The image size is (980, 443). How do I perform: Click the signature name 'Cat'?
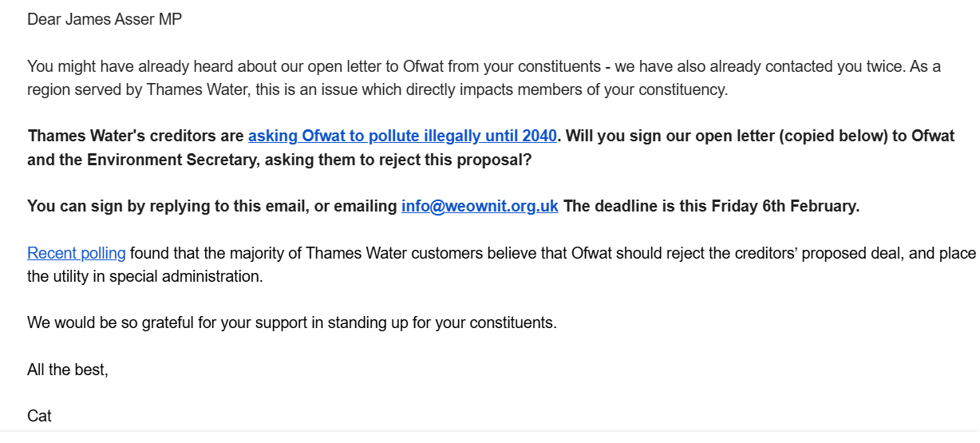[x=39, y=417]
